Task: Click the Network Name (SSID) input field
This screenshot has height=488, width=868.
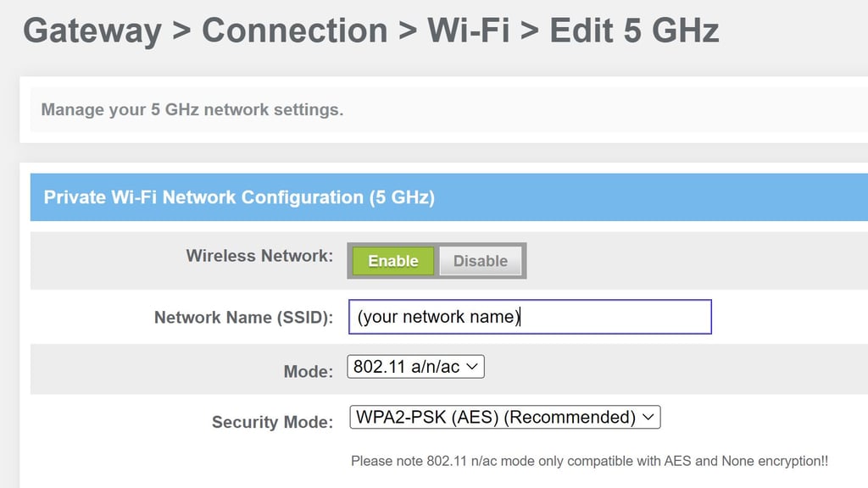Action: coord(530,317)
